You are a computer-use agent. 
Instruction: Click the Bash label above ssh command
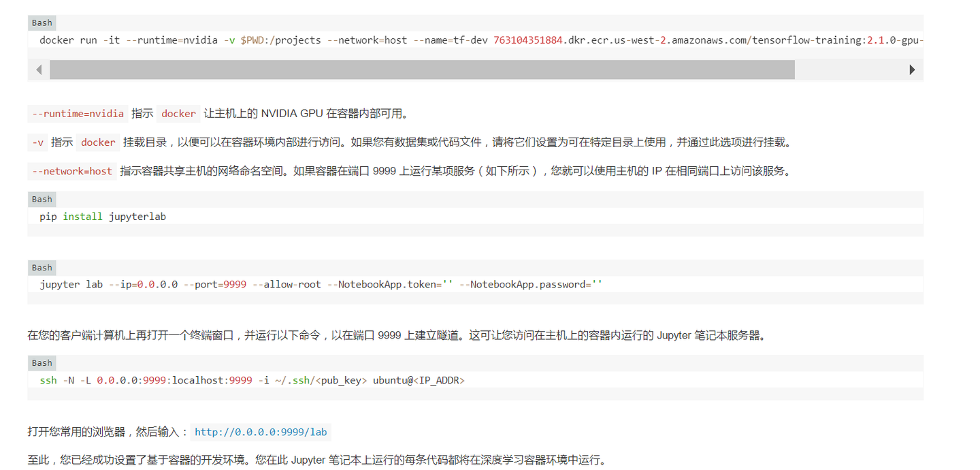pos(42,363)
